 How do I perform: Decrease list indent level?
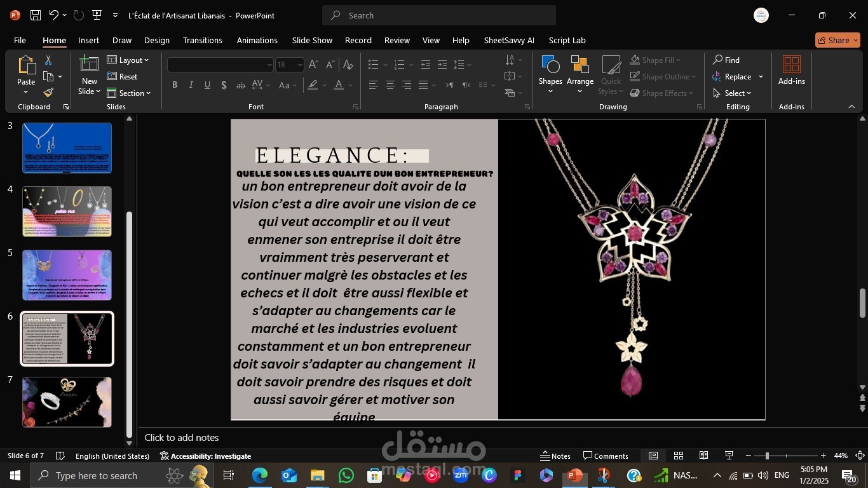(425, 65)
